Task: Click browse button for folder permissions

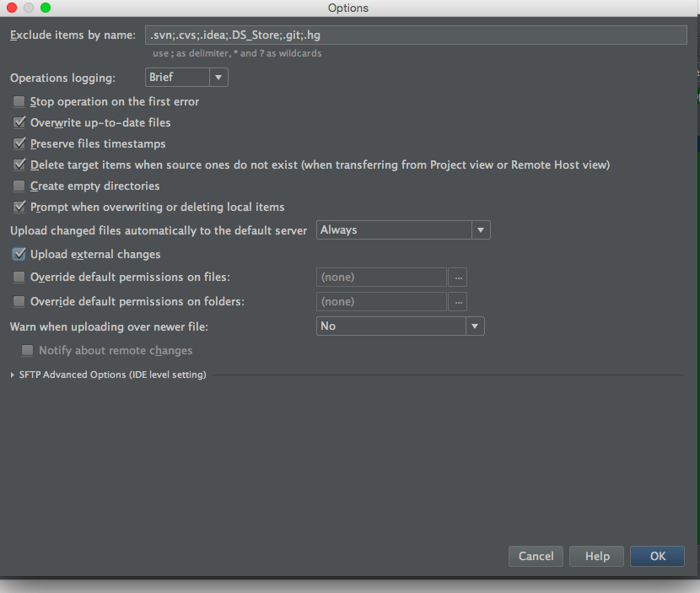Action: point(458,301)
